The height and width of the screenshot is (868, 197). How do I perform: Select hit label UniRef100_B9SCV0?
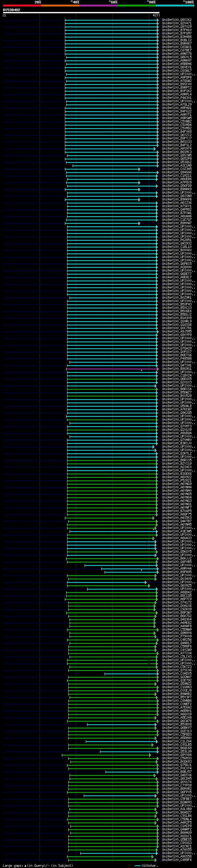176,84
